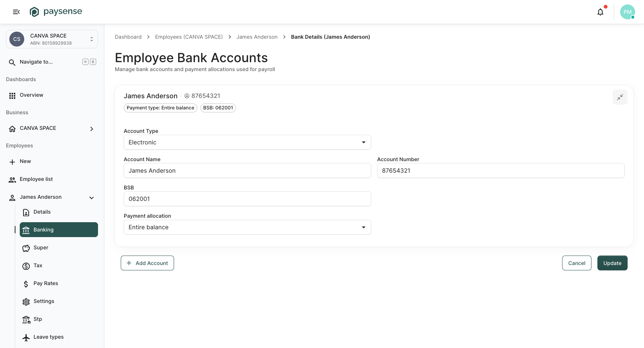644x348 pixels.
Task: Click the Leave types airplane icon
Action: [26, 338]
